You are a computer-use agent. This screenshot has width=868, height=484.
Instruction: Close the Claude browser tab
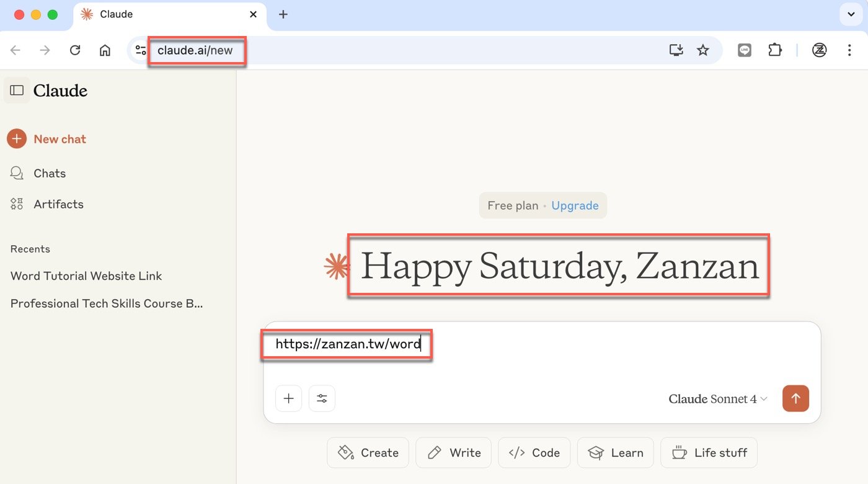pyautogui.click(x=253, y=14)
